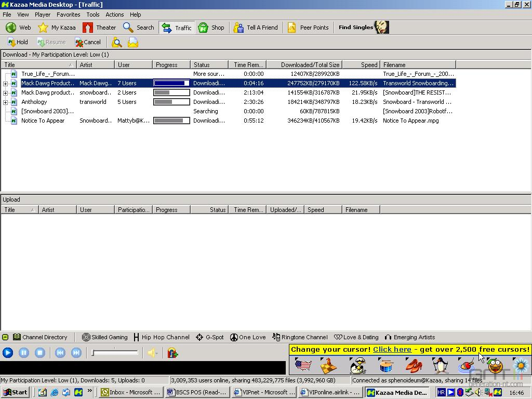Image resolution: width=532 pixels, height=399 pixels.
Task: Click the Anthology download progress bar
Action: coord(171,102)
